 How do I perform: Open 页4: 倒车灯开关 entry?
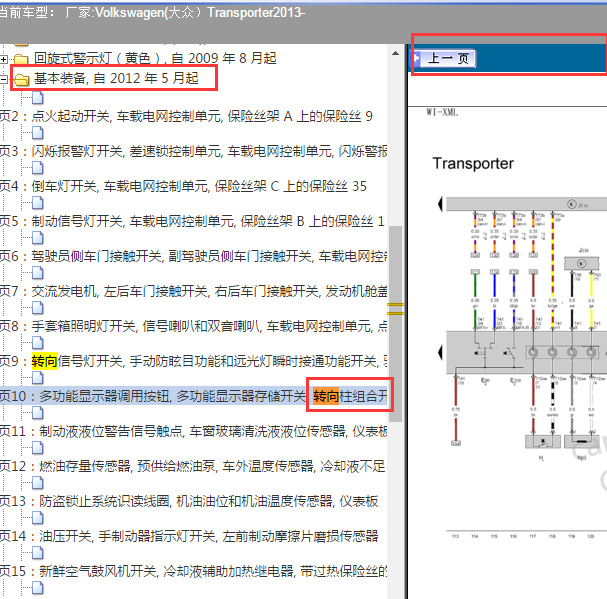(183, 186)
